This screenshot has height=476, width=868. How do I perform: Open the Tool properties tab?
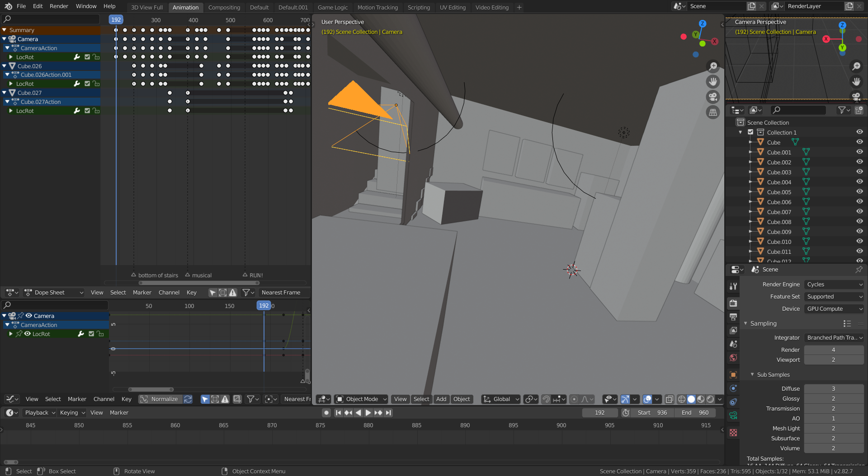tap(733, 286)
